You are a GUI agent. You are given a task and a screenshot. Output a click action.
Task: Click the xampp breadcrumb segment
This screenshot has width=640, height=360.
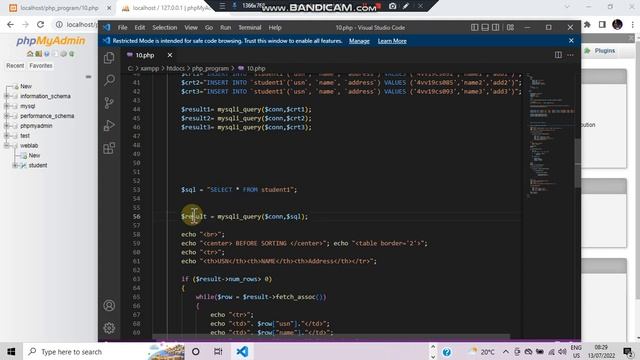pos(149,69)
